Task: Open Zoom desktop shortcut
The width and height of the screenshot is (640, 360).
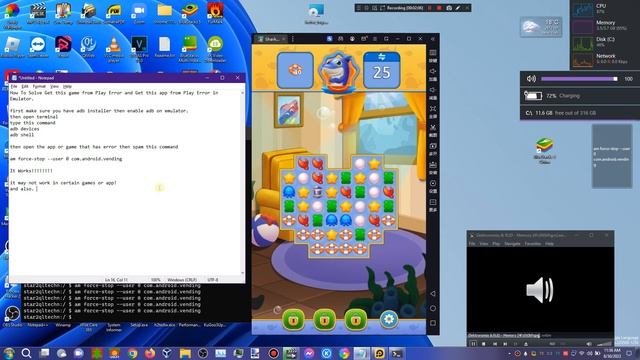Action: [x=139, y=13]
